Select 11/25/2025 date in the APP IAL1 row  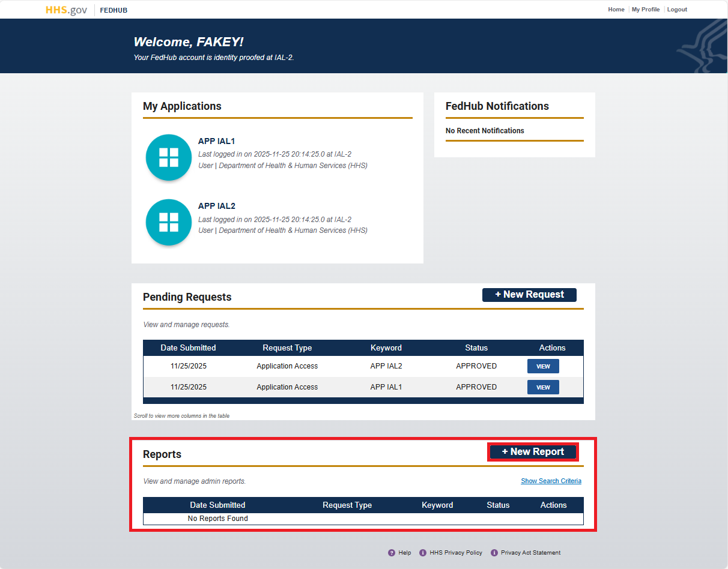point(188,387)
